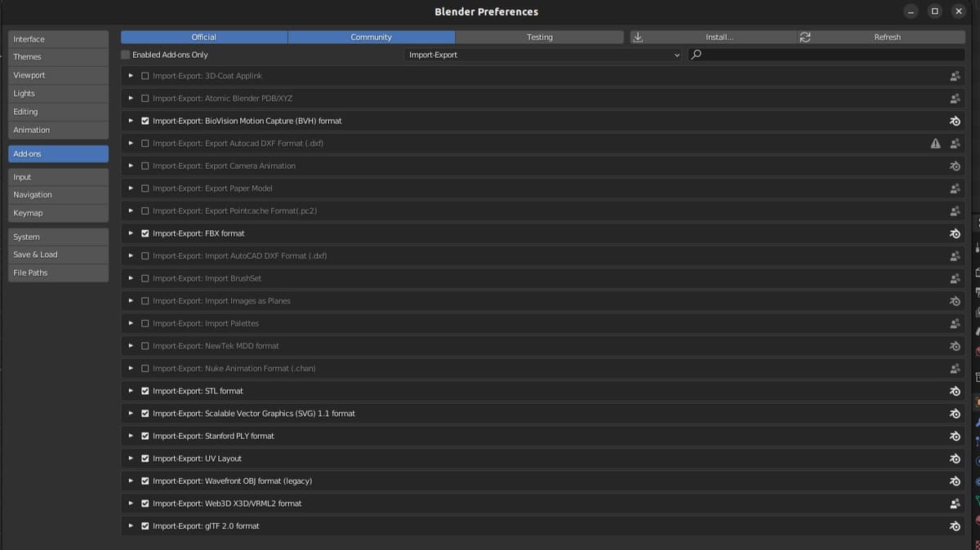Expand Scalable Vector Graphics (SVG) add-on details
980x550 pixels.
pyautogui.click(x=131, y=414)
